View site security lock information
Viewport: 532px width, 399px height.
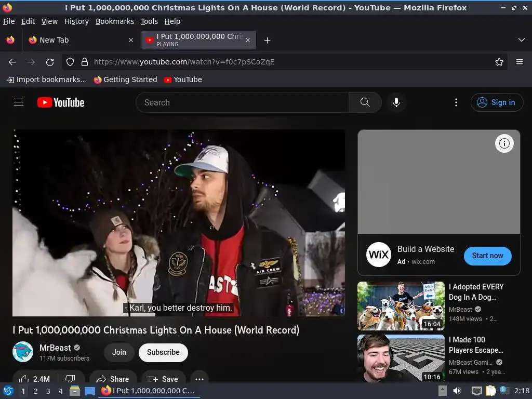click(85, 62)
